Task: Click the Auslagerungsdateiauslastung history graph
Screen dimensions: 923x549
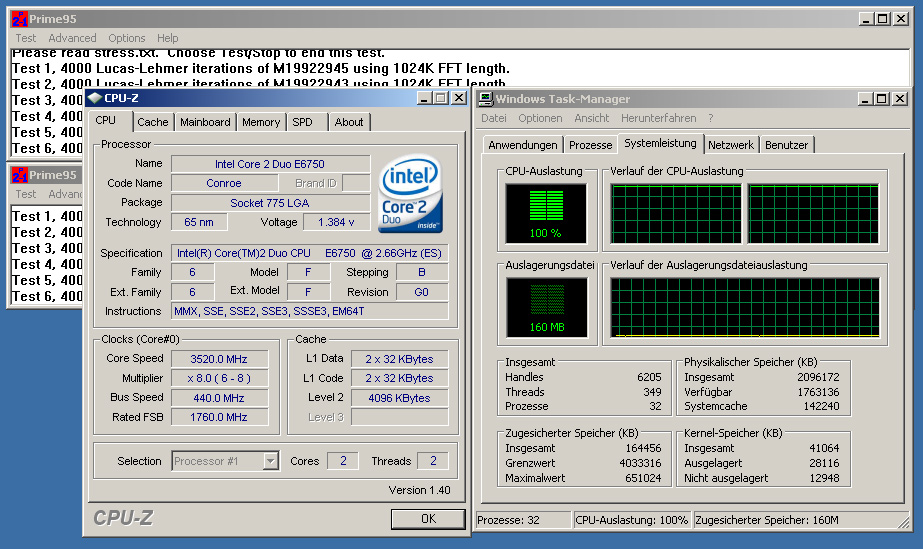Action: 745,308
